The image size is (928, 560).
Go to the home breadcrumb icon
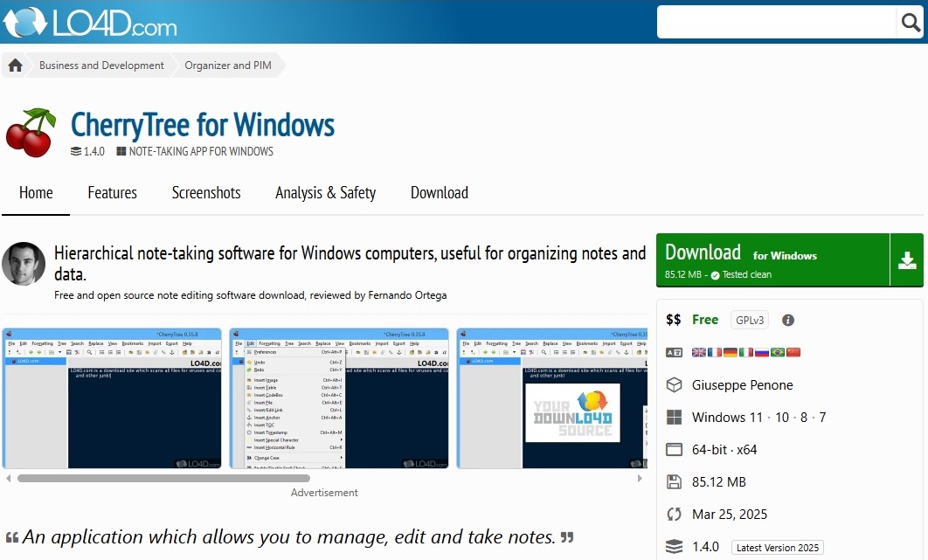15,66
